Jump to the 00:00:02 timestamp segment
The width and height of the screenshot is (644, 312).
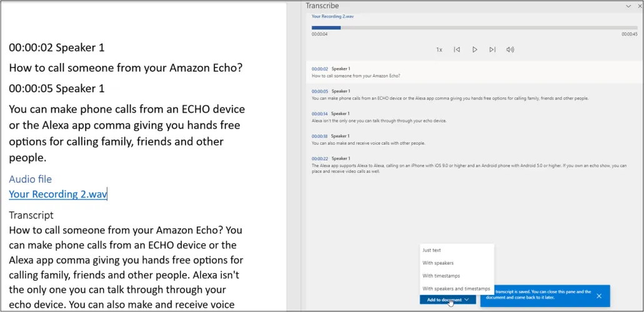pyautogui.click(x=320, y=69)
